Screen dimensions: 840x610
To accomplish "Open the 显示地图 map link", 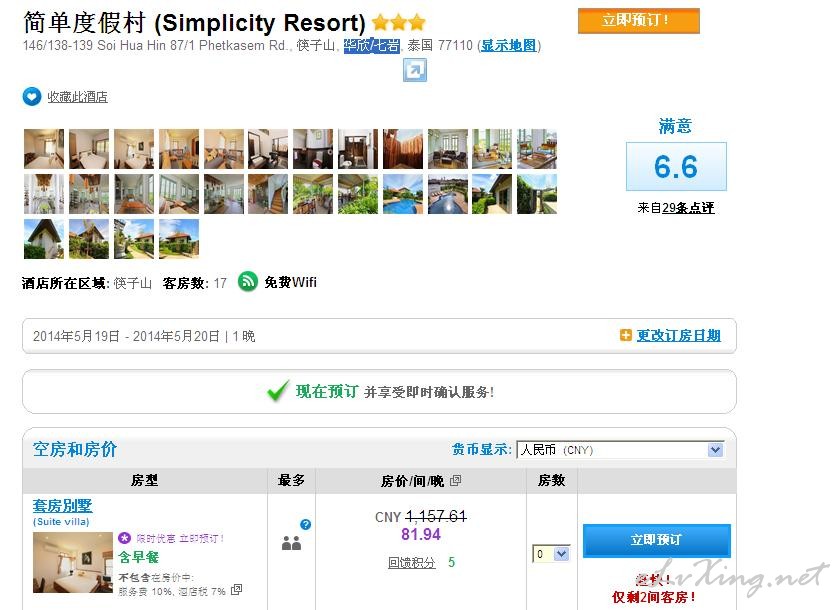I will [508, 46].
